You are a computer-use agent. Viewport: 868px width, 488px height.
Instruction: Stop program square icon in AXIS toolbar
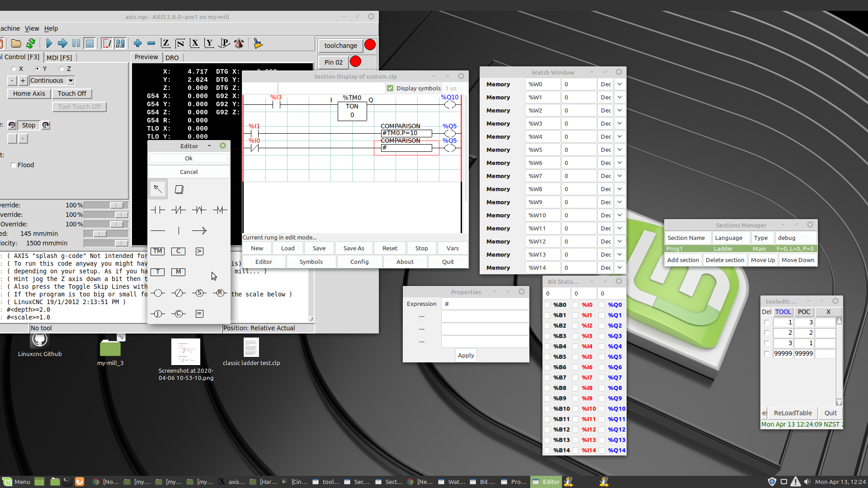click(90, 43)
